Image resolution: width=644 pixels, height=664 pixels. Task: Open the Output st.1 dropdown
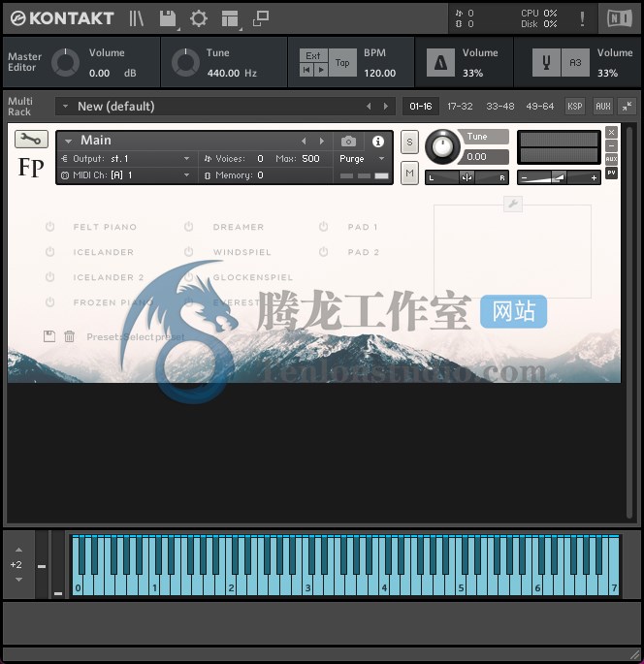pyautogui.click(x=125, y=159)
